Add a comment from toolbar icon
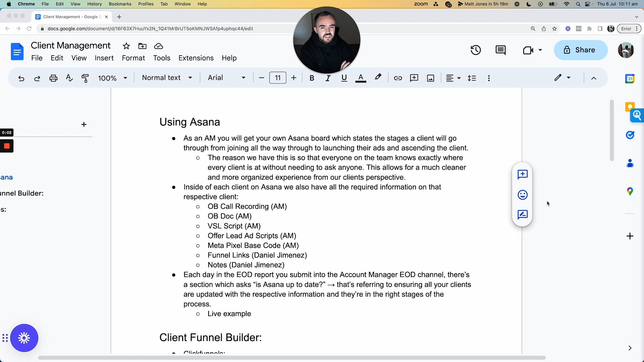The height and width of the screenshot is (362, 644). tap(414, 78)
